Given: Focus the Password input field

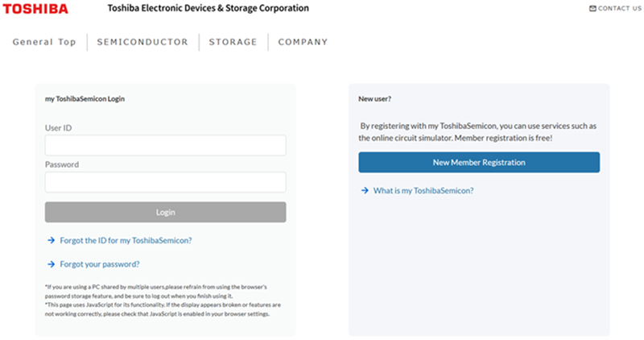Looking at the screenshot, I should pos(166,182).
